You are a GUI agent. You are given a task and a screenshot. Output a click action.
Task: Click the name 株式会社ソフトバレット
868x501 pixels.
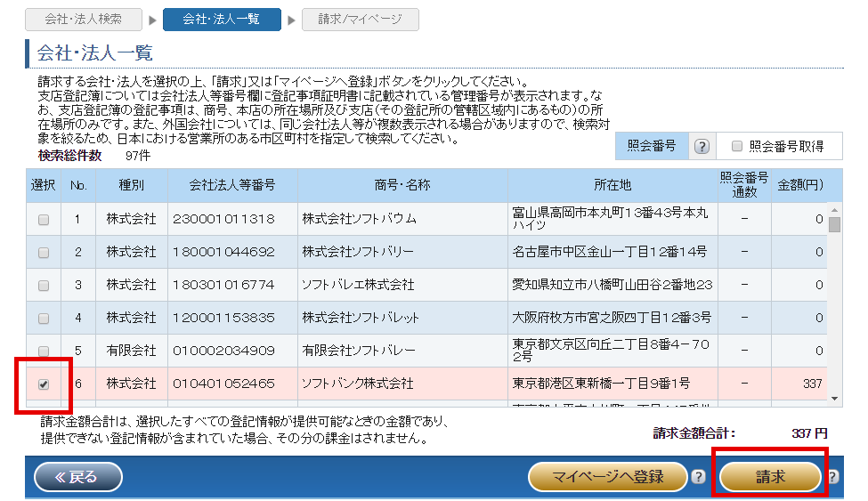[x=361, y=318]
